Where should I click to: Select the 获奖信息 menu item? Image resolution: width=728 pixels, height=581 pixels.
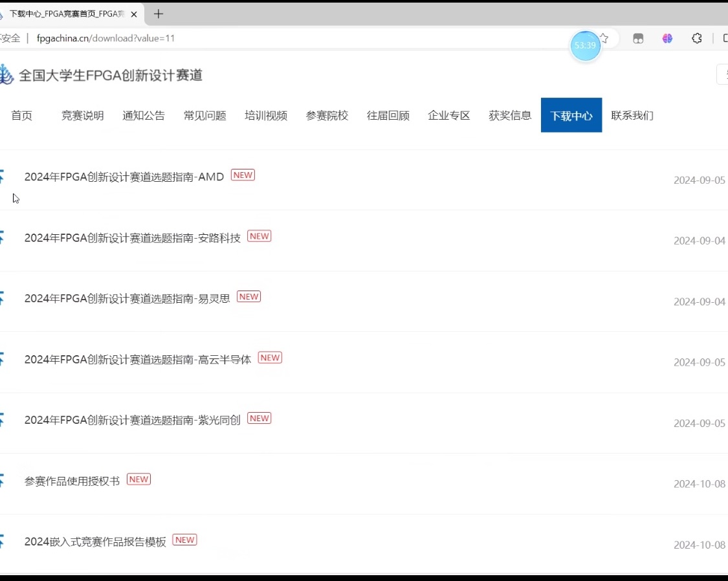(510, 115)
